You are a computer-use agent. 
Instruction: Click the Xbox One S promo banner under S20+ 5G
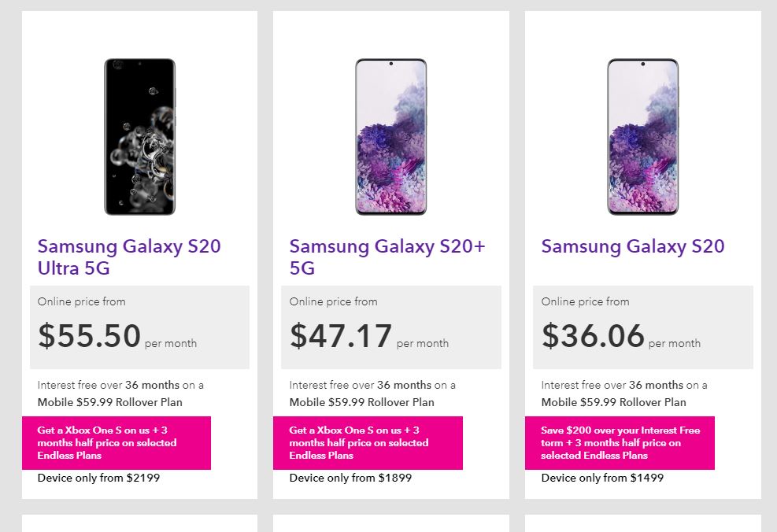pyautogui.click(x=368, y=443)
